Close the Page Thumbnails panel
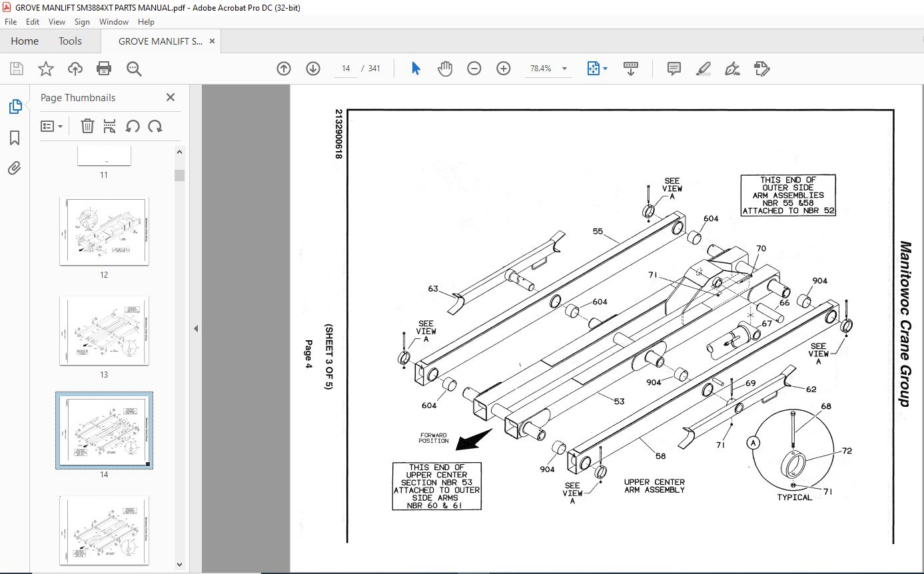The image size is (924, 574). (x=171, y=97)
